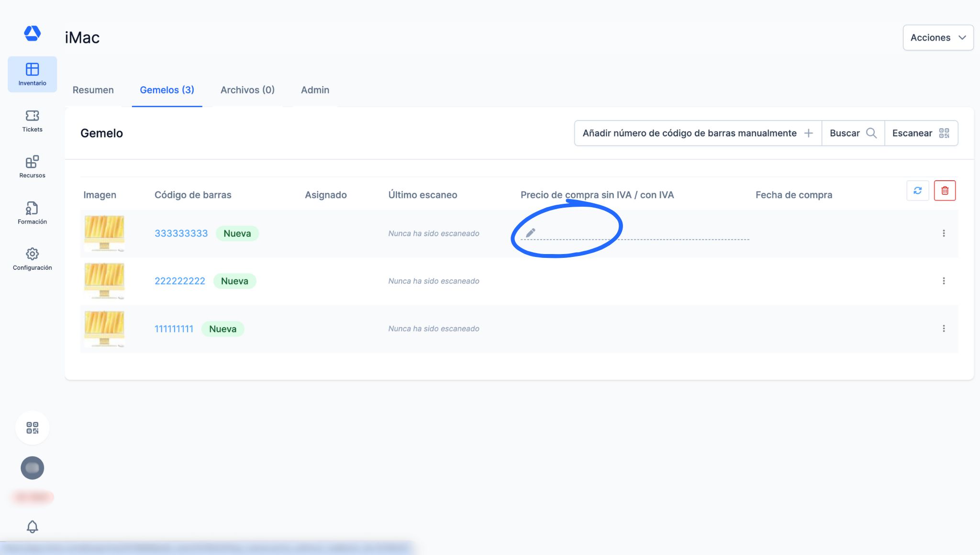Expand the Acciones dropdown
Screen dimensions: 980x555
pyautogui.click(x=938, y=37)
